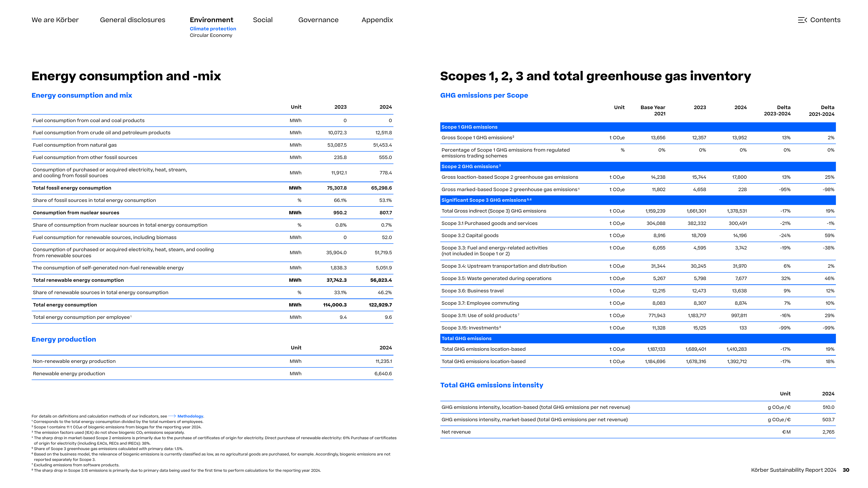Select the 'Scope 1 GHG emissions' blue header
This screenshot has height=488, width=868.
point(638,127)
